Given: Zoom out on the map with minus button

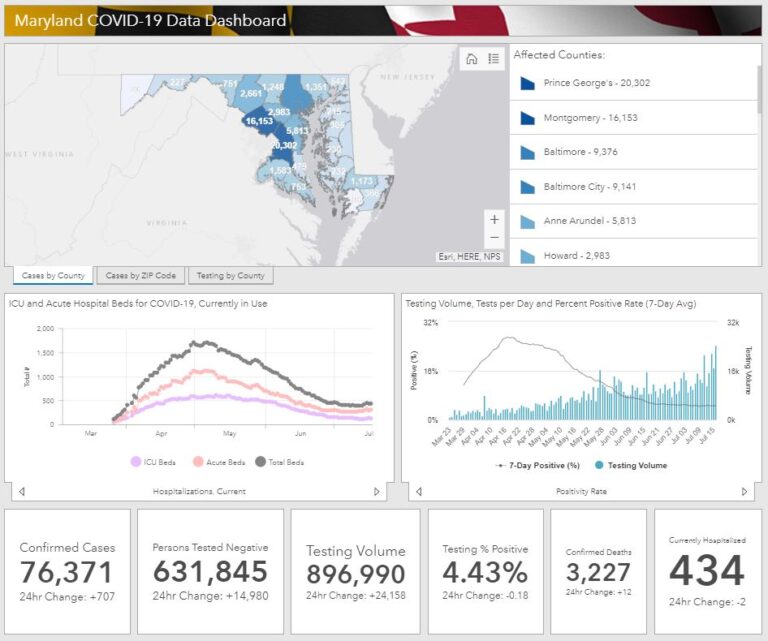Looking at the screenshot, I should pos(494,238).
